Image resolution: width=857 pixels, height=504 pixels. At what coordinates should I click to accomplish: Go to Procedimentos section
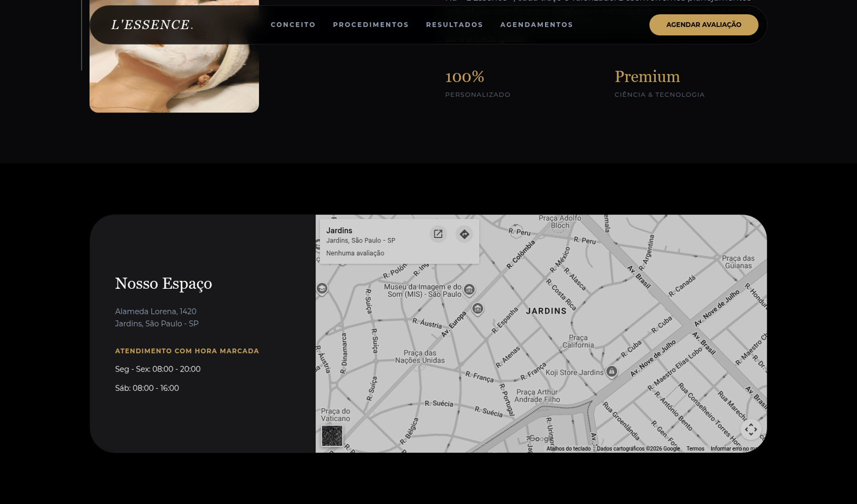click(371, 25)
